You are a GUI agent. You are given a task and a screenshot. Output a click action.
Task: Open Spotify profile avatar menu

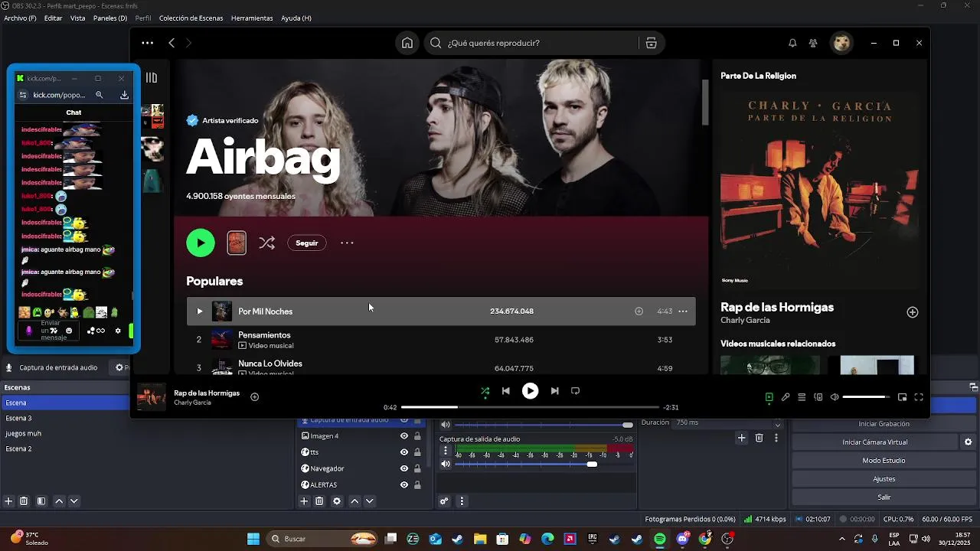point(842,43)
